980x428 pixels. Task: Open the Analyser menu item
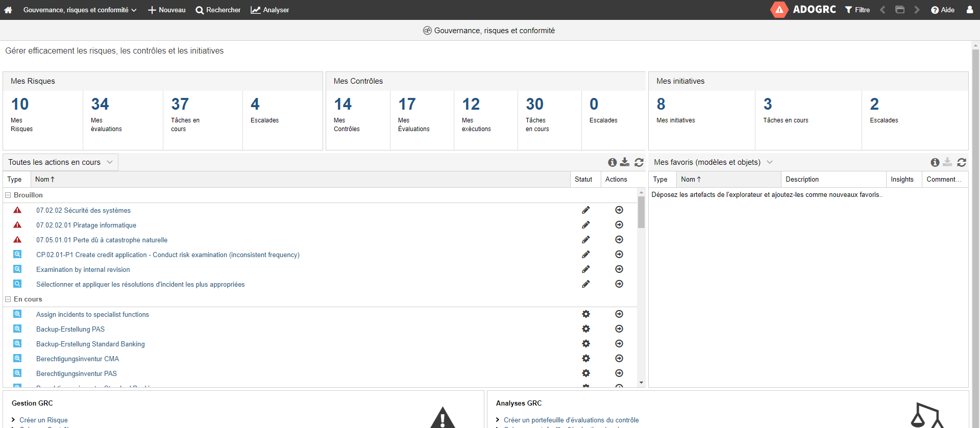coord(270,10)
